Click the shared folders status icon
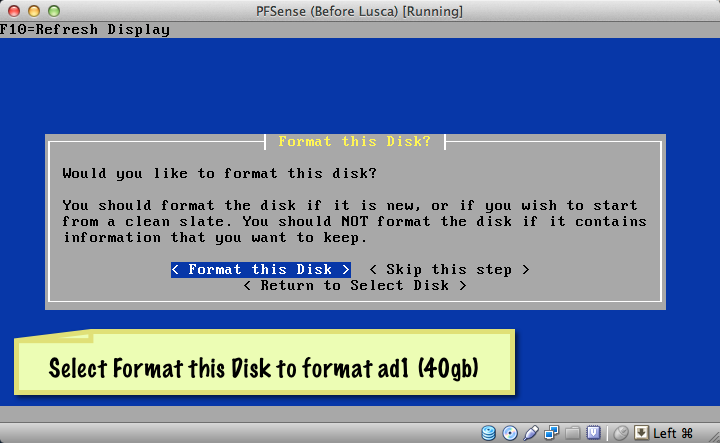Screen dimensions: 720x443 pyautogui.click(x=573, y=432)
